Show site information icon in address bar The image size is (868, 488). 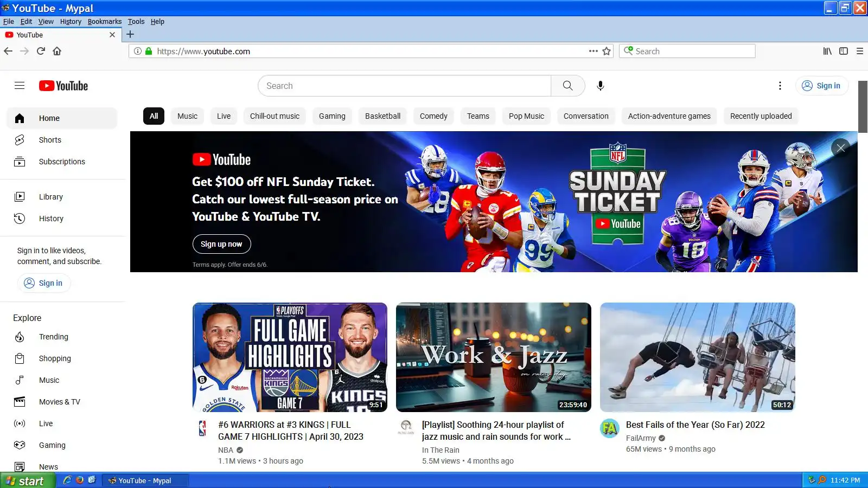pos(138,51)
